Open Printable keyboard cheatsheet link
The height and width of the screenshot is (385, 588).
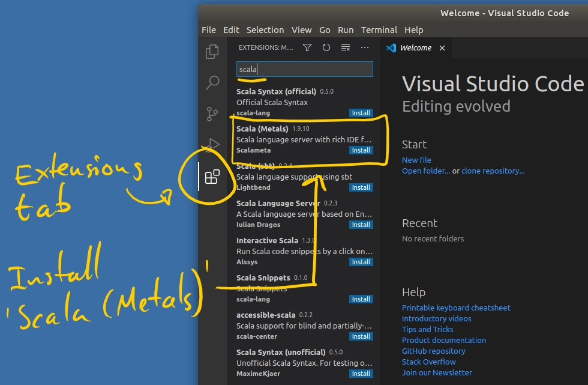pyautogui.click(x=456, y=308)
